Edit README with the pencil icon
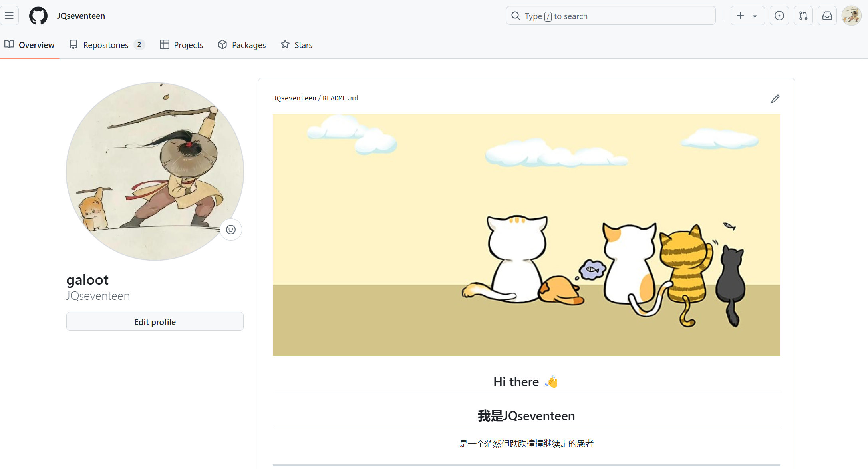Image resolution: width=868 pixels, height=469 pixels. 775,99
